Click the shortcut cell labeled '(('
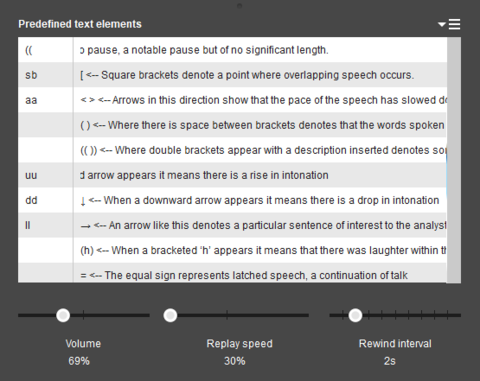The height and width of the screenshot is (381, 480). point(46,50)
